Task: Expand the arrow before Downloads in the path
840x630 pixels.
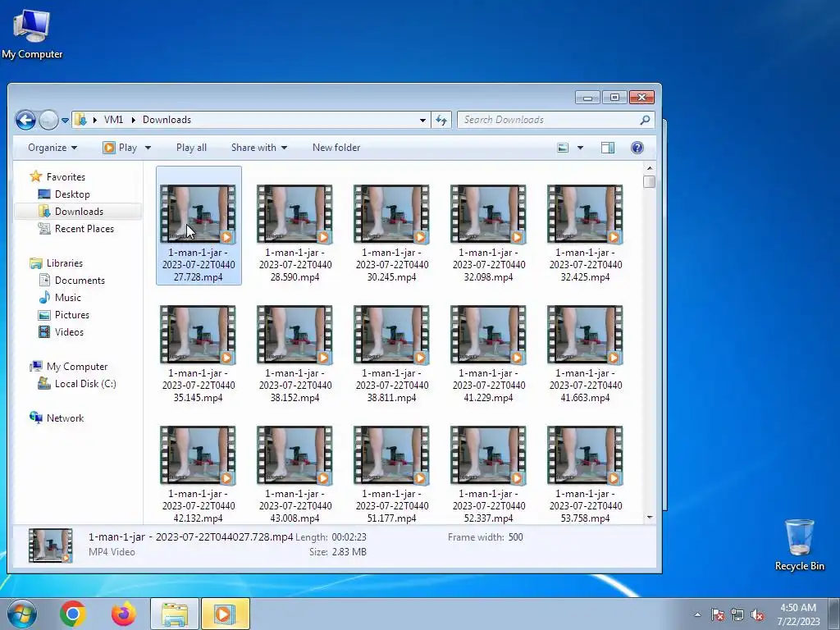Action: click(x=133, y=120)
